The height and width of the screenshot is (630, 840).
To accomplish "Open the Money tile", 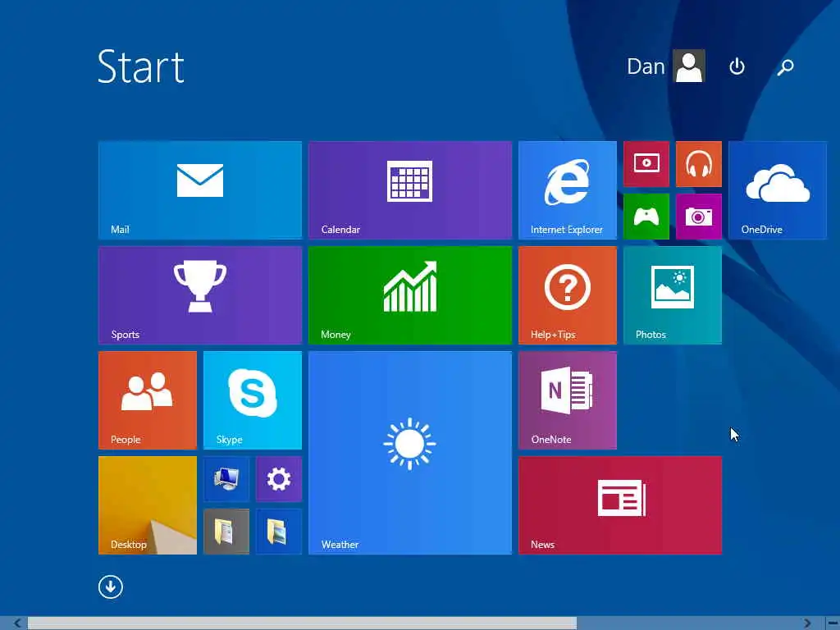I will 410,295.
